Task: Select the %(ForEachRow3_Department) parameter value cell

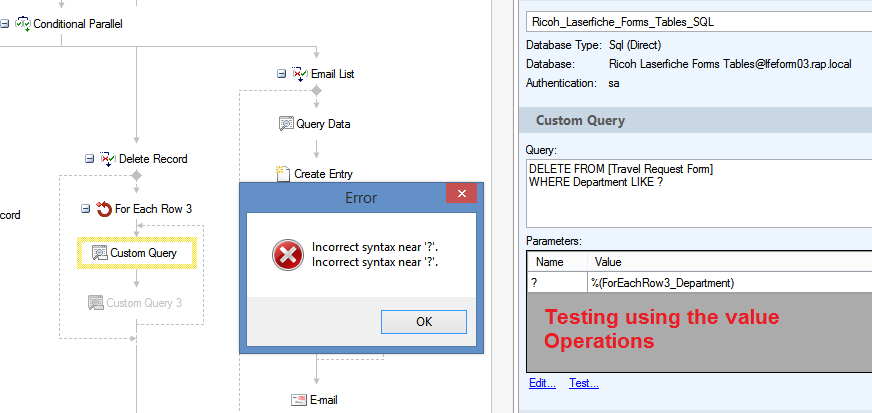Action: click(x=729, y=283)
